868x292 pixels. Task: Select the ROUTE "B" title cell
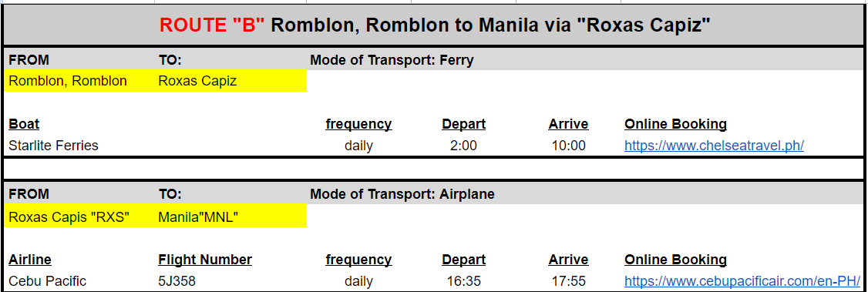[x=434, y=25]
